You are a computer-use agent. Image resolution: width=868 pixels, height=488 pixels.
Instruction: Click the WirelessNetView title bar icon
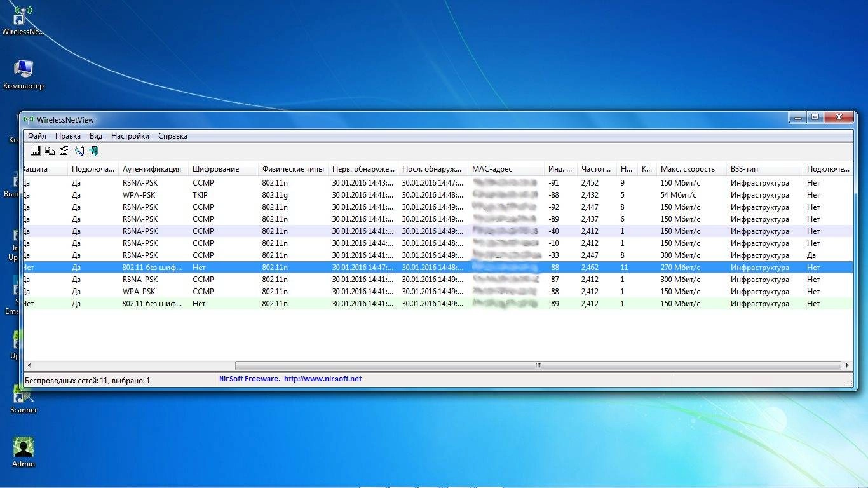[29, 119]
